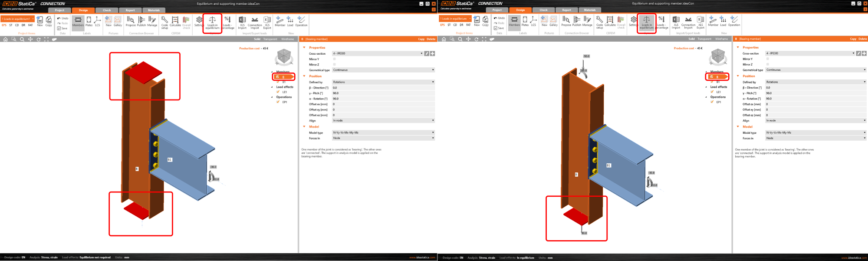Click Loads in equilibrium icon in left window

click(212, 22)
